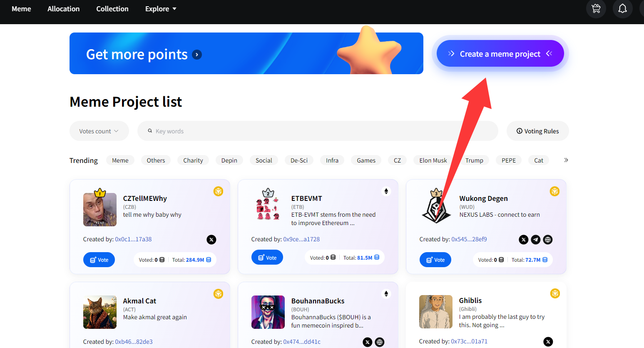Select the Charity trending tag

(193, 160)
